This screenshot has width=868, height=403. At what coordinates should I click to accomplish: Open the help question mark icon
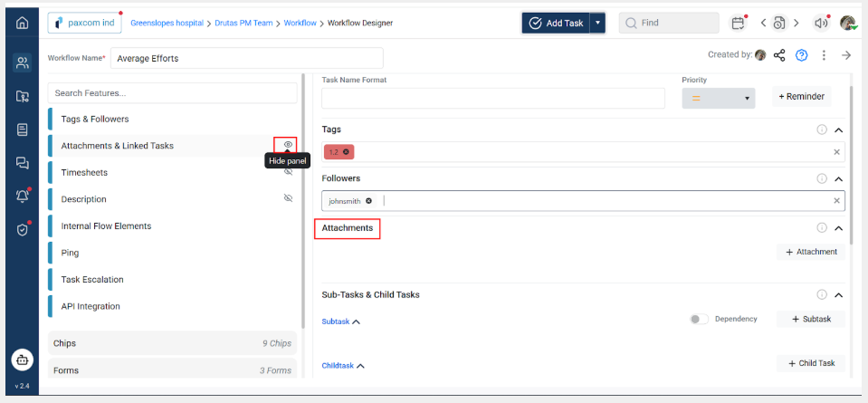(801, 55)
